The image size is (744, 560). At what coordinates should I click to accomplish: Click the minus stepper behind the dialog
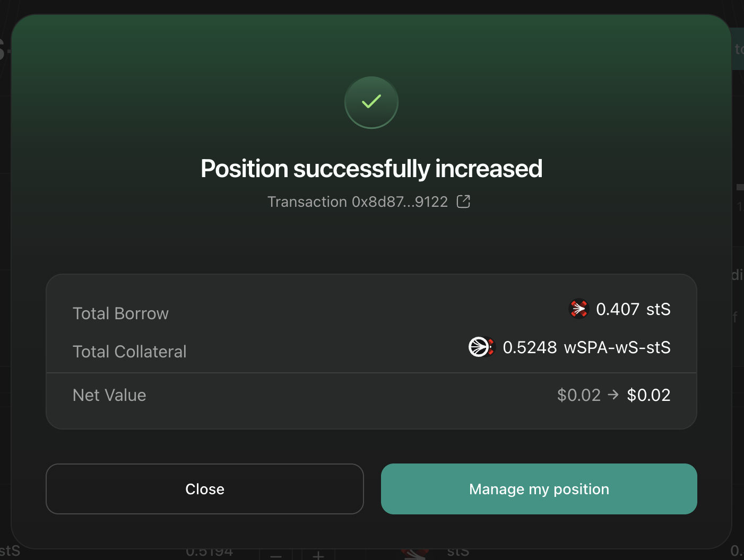[276, 555]
